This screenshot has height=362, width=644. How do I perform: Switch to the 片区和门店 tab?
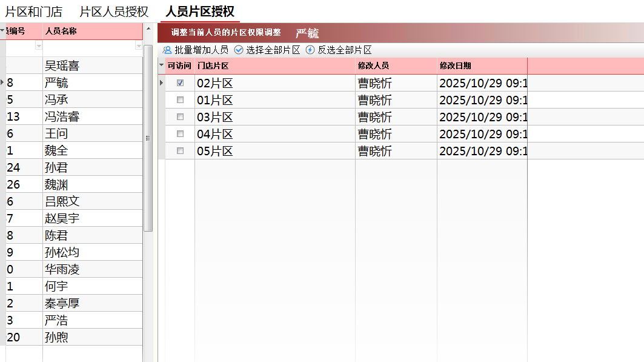34,12
